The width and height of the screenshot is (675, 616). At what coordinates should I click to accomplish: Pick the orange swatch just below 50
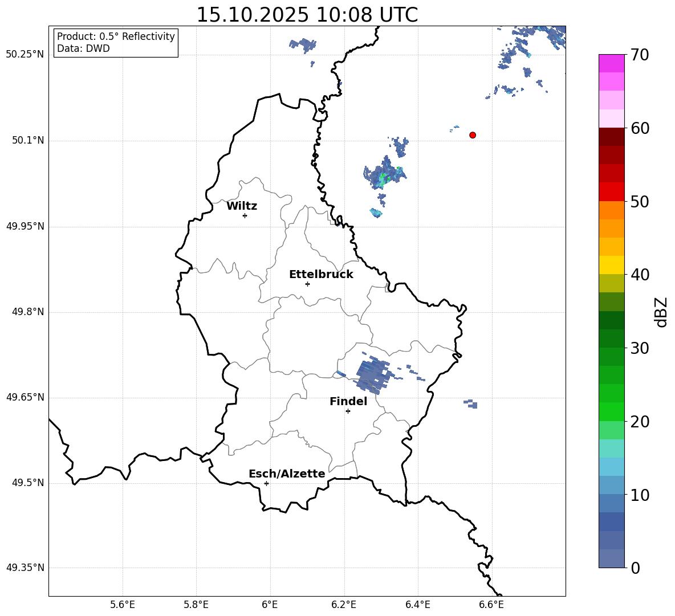[611, 210]
